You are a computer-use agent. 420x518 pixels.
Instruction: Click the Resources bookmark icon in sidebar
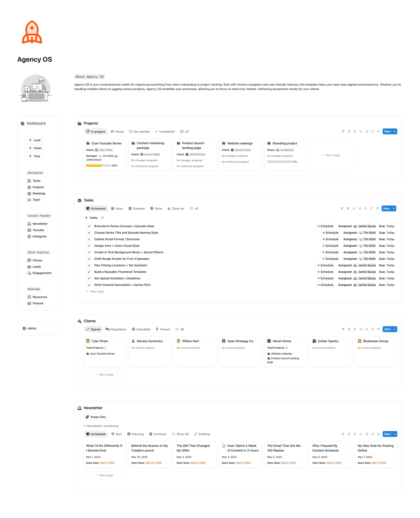(x=29, y=297)
